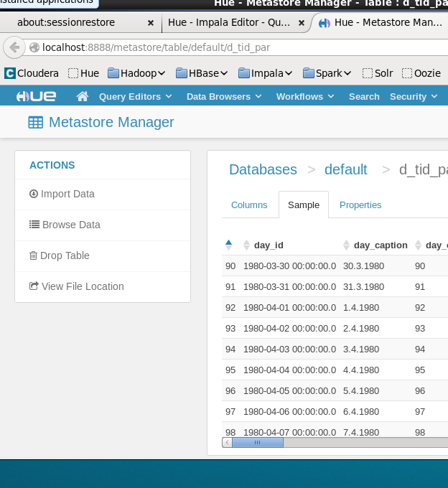Click the Hue logo in navbar
This screenshot has height=488, width=448.
(x=36, y=96)
